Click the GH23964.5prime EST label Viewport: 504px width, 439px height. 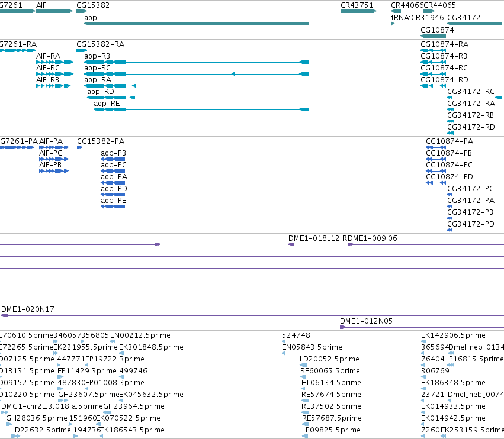[x=134, y=407]
